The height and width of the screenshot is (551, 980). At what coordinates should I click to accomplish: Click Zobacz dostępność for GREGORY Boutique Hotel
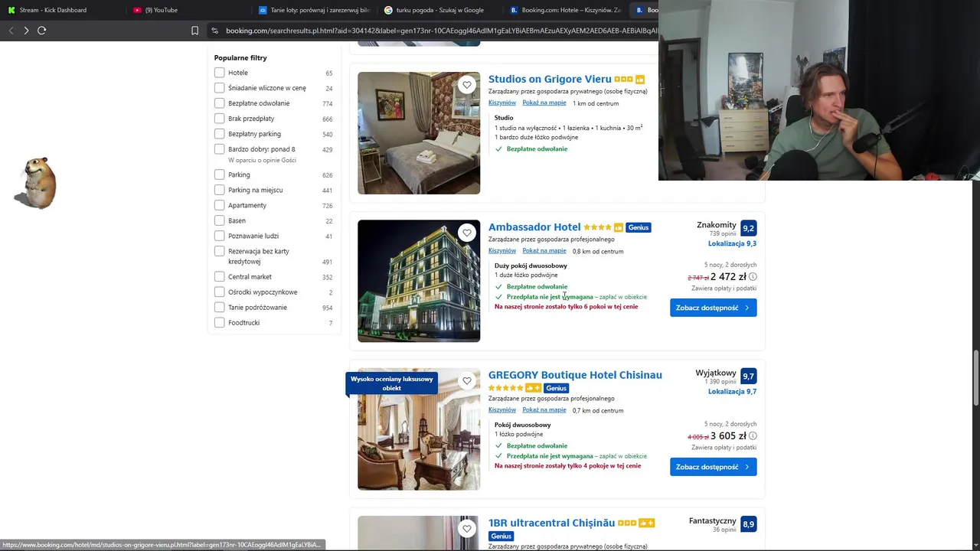pyautogui.click(x=714, y=467)
